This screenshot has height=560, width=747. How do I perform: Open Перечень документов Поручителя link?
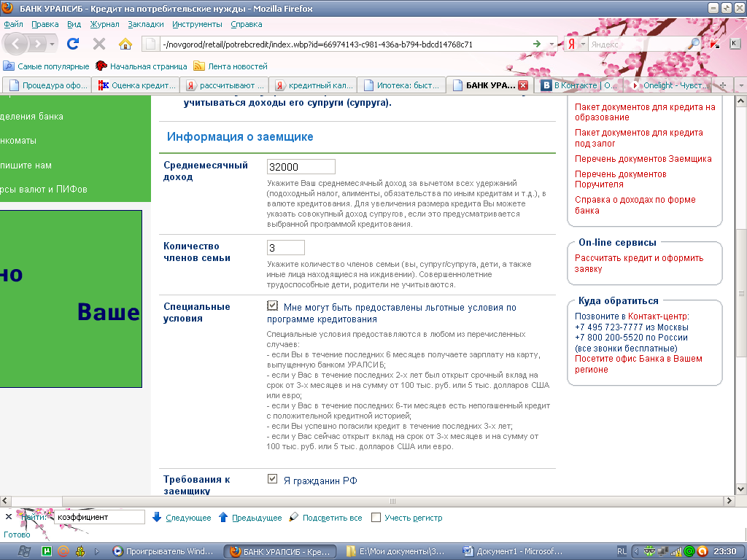[x=620, y=179]
